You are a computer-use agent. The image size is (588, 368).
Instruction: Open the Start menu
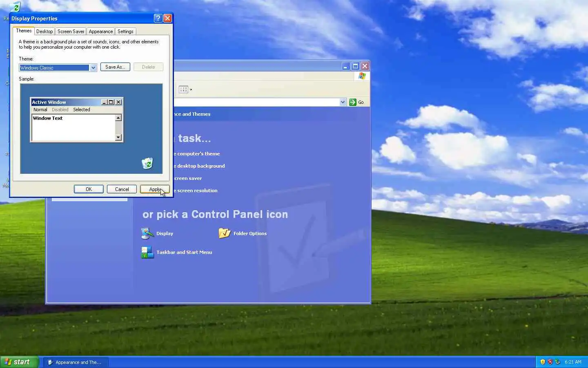[x=19, y=362]
